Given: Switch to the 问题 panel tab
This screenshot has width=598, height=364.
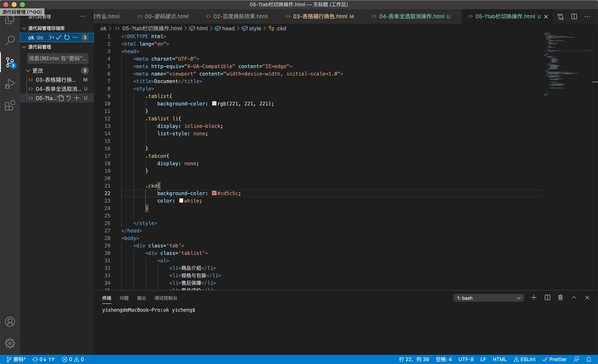Looking at the screenshot, I should 124,298.
